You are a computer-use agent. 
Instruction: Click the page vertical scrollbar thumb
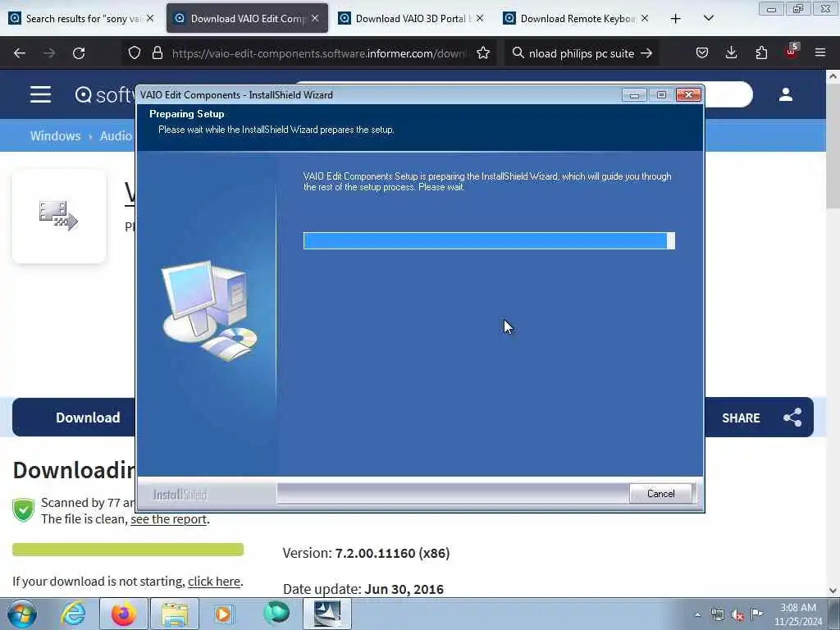coord(833,148)
